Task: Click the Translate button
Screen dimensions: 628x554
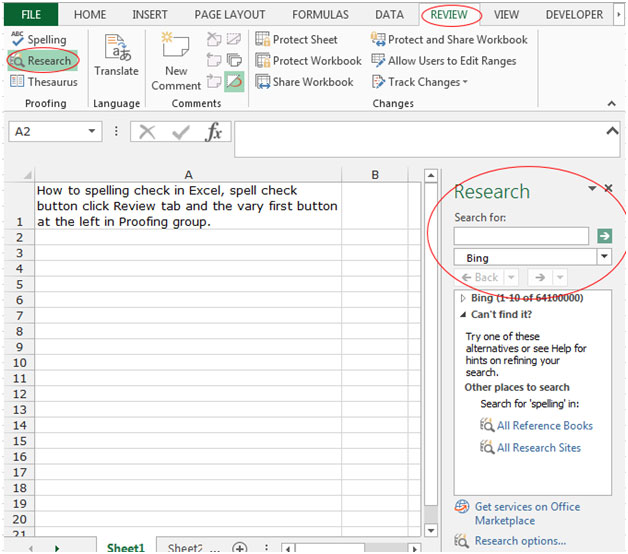Action: 117,55
